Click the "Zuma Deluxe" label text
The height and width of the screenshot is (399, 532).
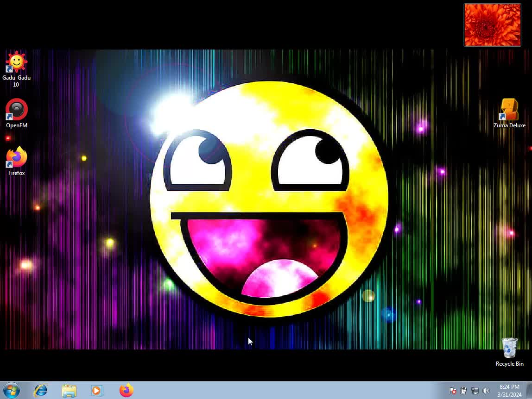509,125
